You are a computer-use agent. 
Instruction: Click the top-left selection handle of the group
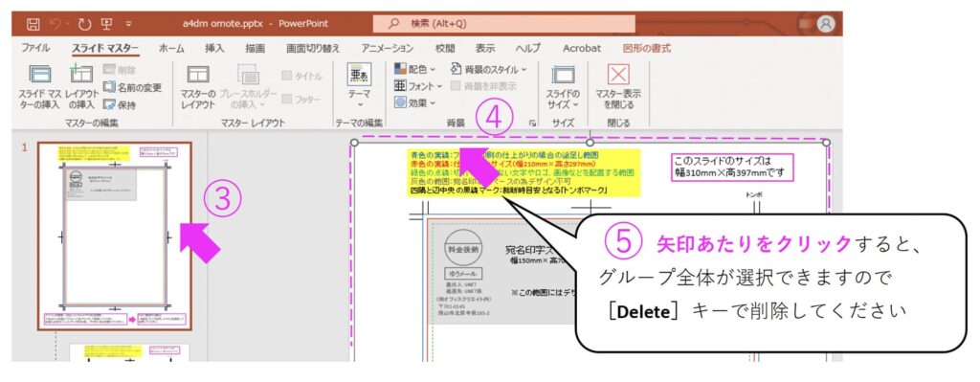point(354,143)
